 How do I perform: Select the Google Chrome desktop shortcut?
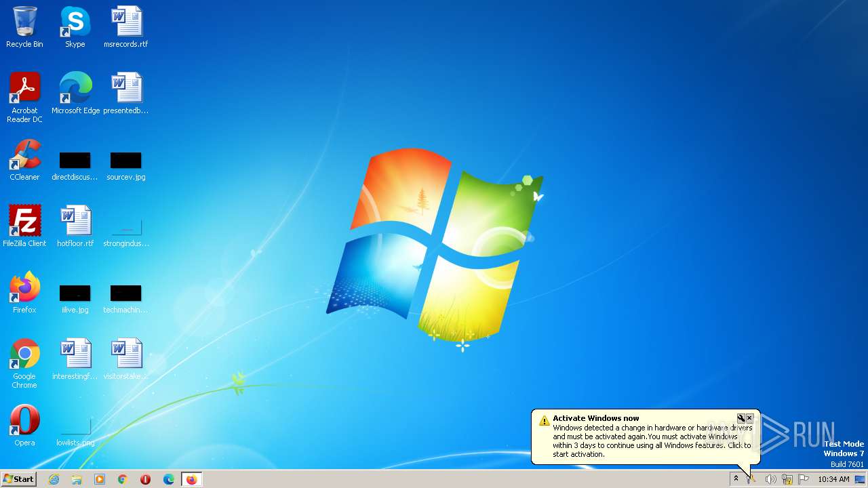point(24,363)
